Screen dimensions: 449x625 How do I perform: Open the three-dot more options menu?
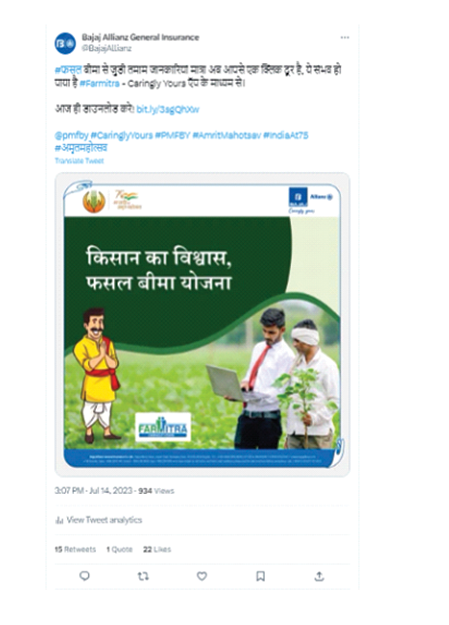click(345, 37)
